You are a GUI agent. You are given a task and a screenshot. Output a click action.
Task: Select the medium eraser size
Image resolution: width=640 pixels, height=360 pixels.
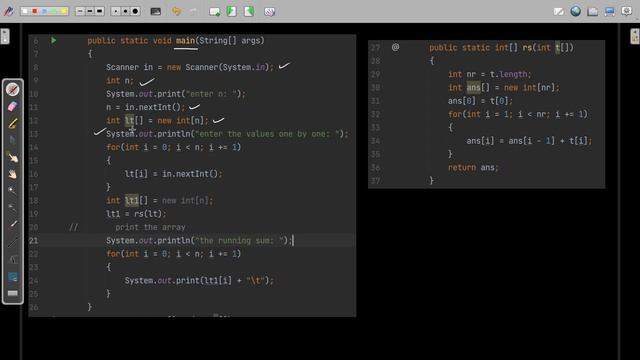(125, 11)
